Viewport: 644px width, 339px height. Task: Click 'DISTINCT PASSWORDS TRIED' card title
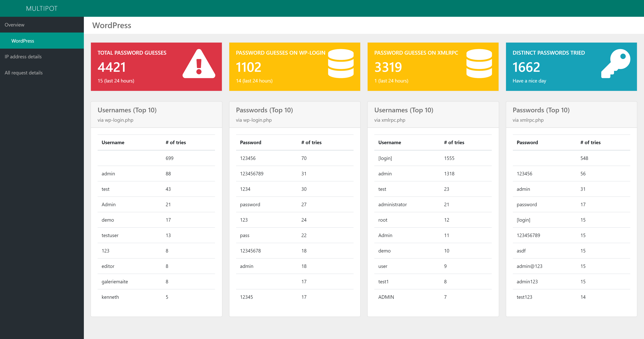click(x=549, y=53)
